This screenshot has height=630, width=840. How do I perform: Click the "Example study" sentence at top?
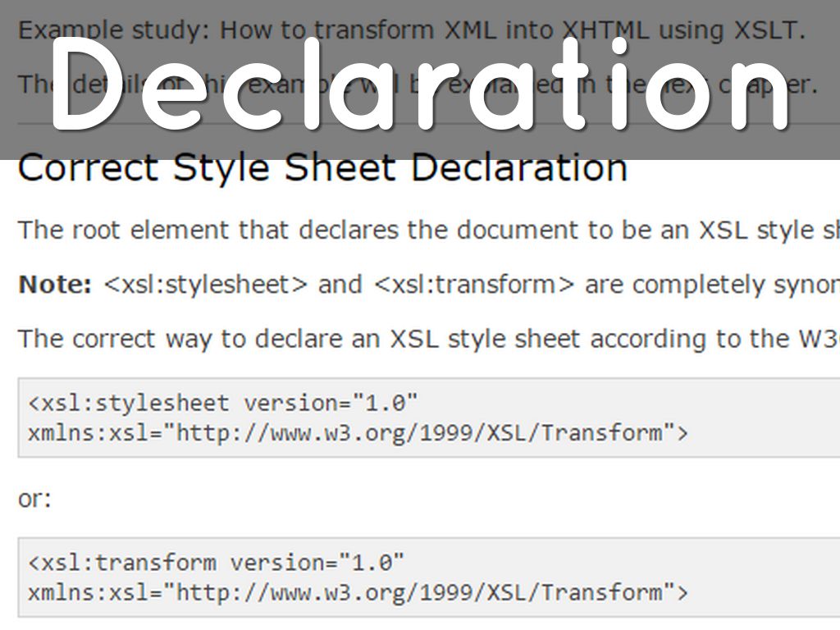[x=412, y=31]
